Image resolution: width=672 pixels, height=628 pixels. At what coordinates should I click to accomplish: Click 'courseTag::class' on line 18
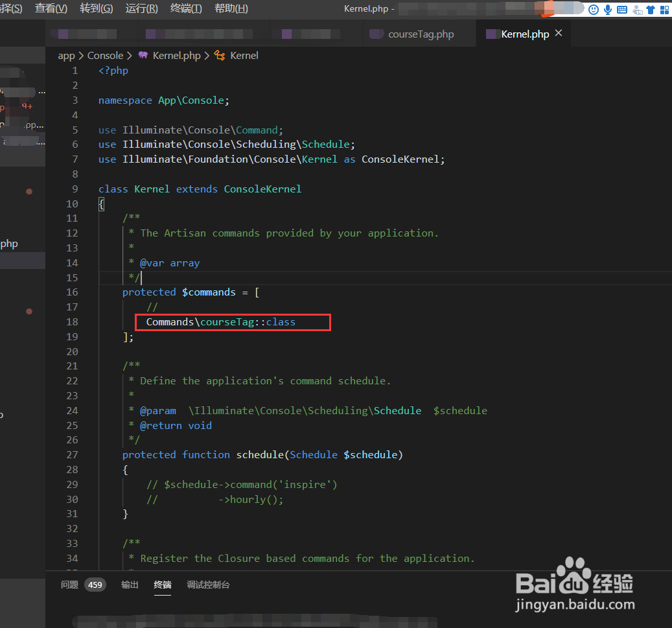248,322
